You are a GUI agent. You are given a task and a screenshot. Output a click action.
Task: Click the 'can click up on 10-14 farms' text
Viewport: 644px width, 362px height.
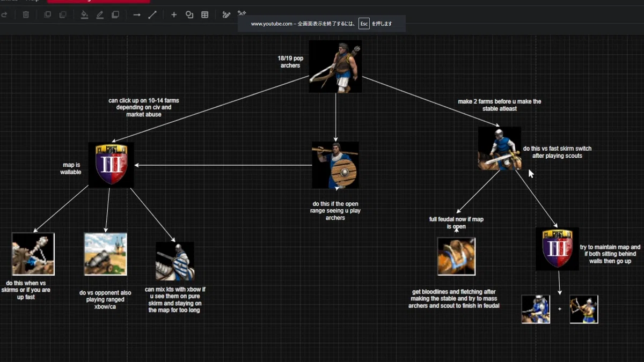click(144, 107)
